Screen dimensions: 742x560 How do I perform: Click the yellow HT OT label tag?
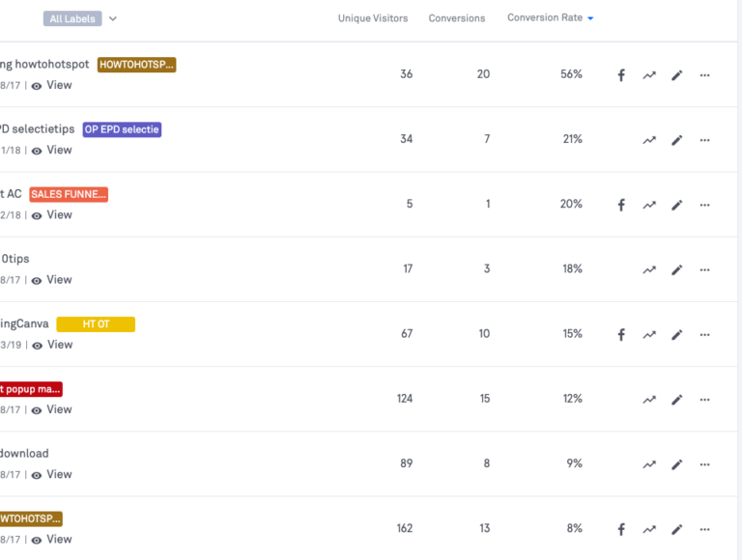click(96, 324)
